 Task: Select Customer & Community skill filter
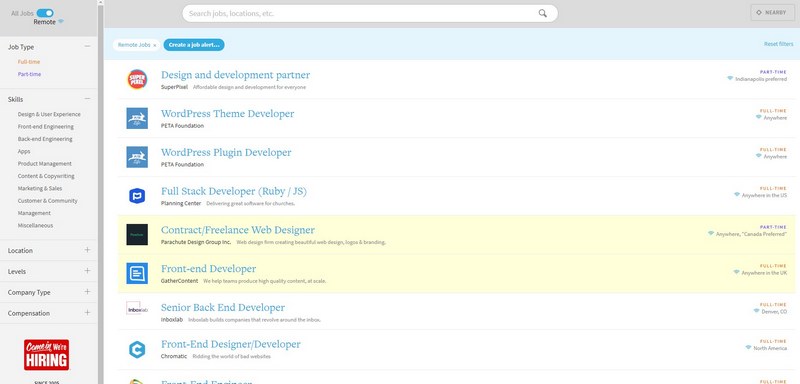(x=47, y=200)
